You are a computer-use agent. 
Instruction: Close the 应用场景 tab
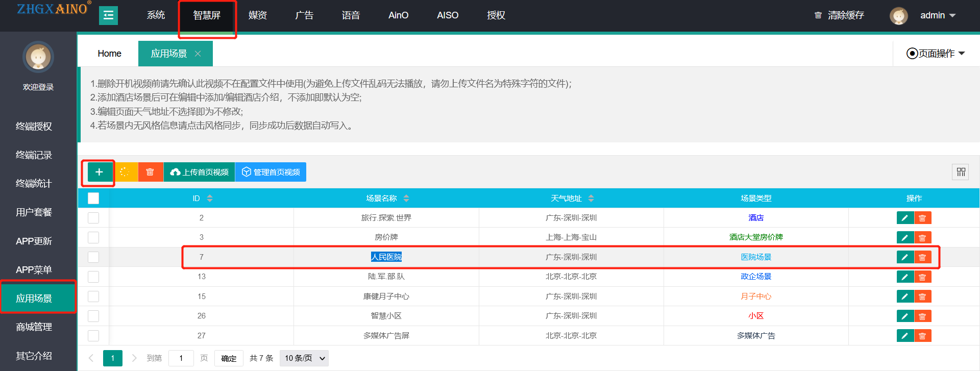(x=198, y=54)
